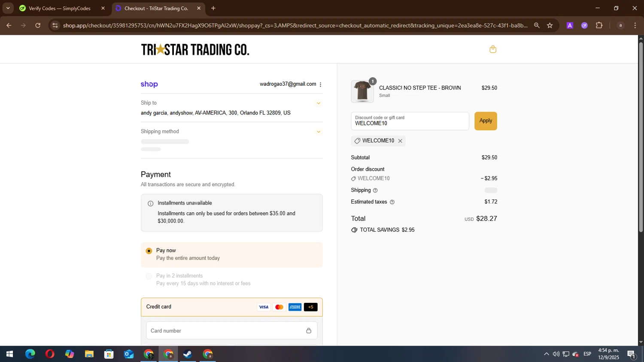The width and height of the screenshot is (644, 362).
Task: Click the Shop Pay logo
Action: coord(149,84)
